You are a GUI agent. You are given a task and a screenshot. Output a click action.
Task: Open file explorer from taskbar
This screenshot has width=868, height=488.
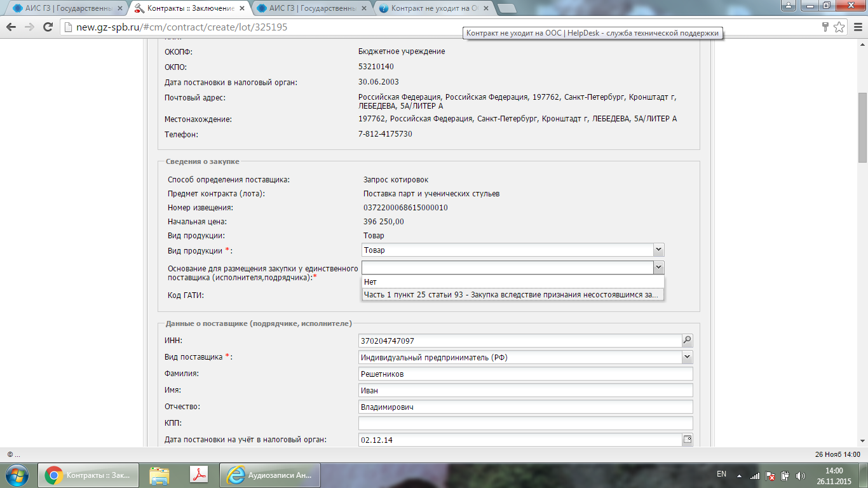159,475
